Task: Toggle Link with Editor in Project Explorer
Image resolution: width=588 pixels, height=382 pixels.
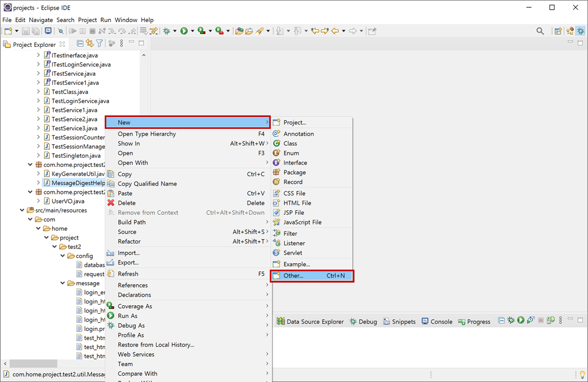Action: point(90,44)
